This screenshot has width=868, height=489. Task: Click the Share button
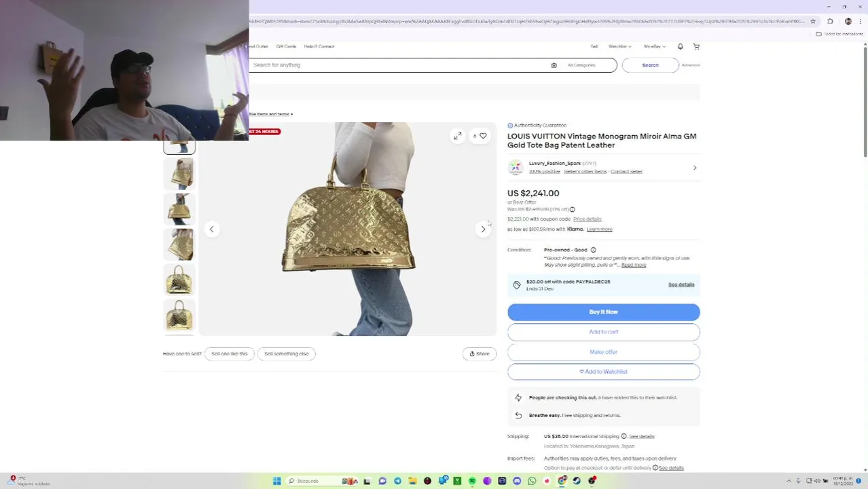pyautogui.click(x=480, y=354)
